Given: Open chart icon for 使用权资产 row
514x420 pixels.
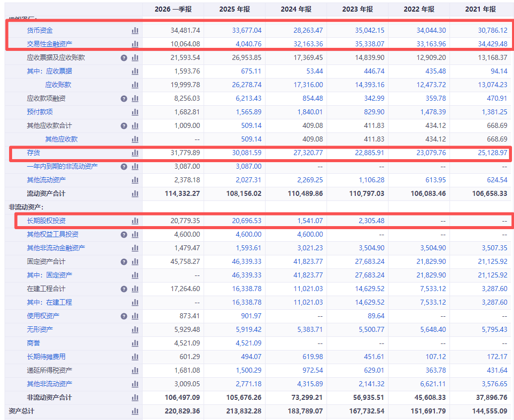Looking at the screenshot, I should 135,316.
